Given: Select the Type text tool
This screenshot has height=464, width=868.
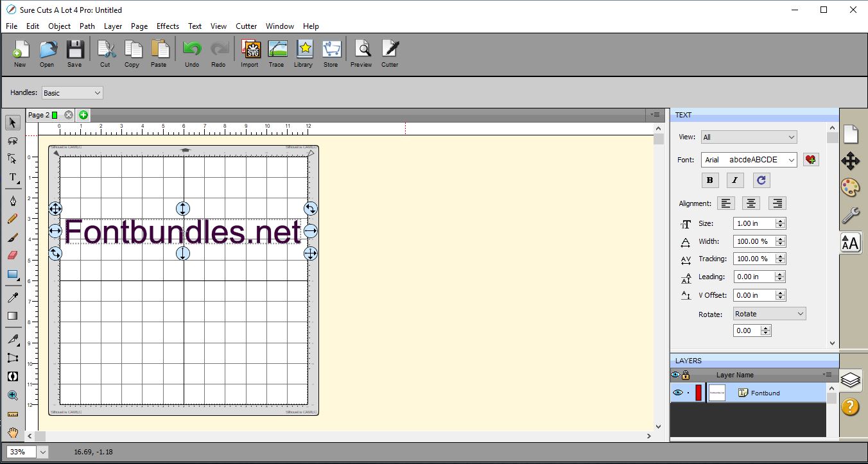Looking at the screenshot, I should [x=13, y=177].
